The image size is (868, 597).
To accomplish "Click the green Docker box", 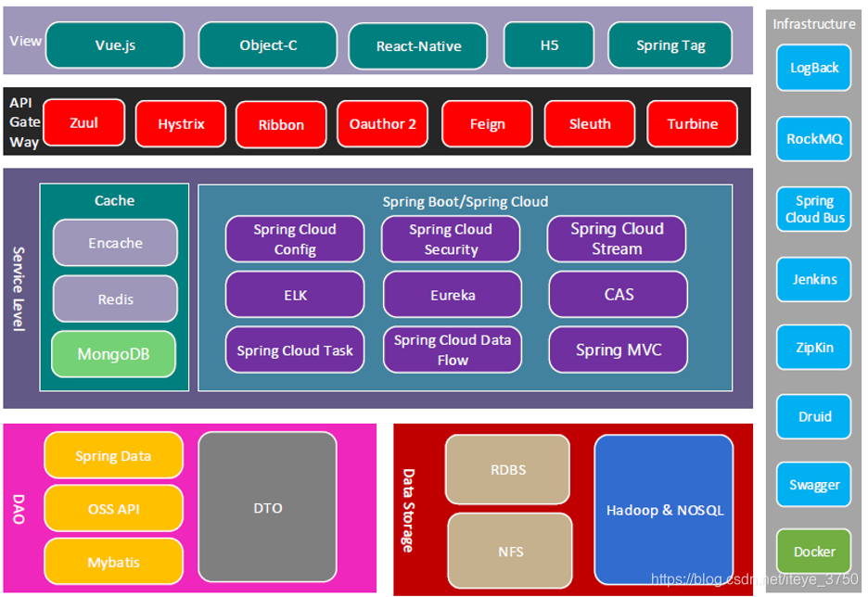I will [814, 552].
